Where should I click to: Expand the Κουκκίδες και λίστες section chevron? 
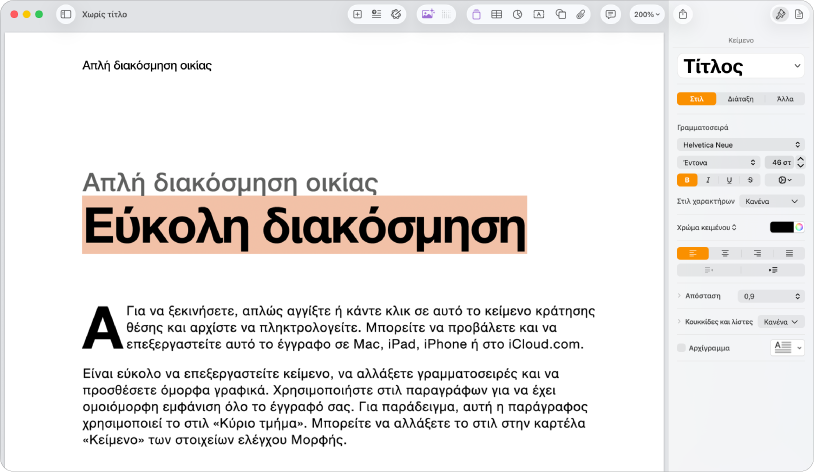coord(679,321)
